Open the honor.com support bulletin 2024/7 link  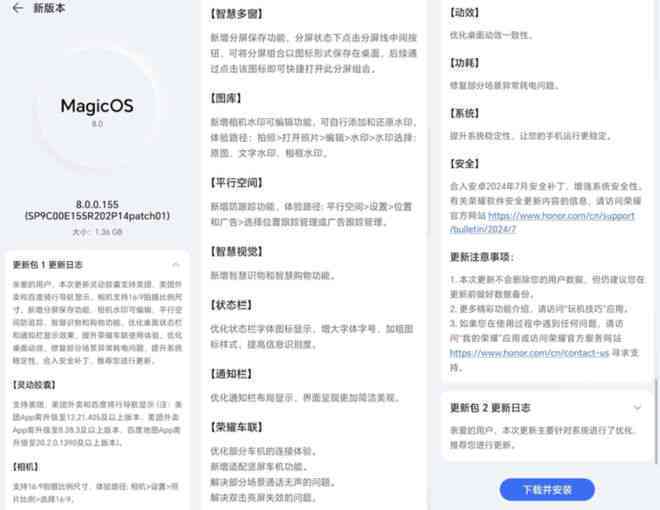click(542, 222)
